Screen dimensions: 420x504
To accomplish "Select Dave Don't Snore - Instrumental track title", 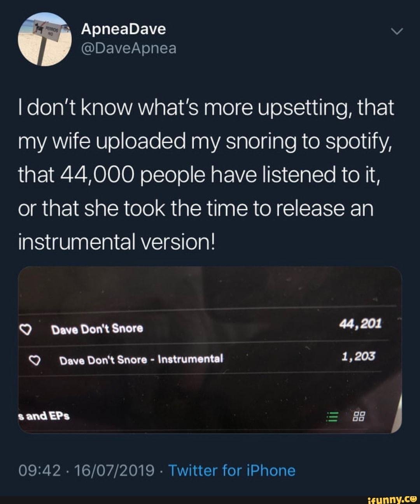I will pos(141,360).
